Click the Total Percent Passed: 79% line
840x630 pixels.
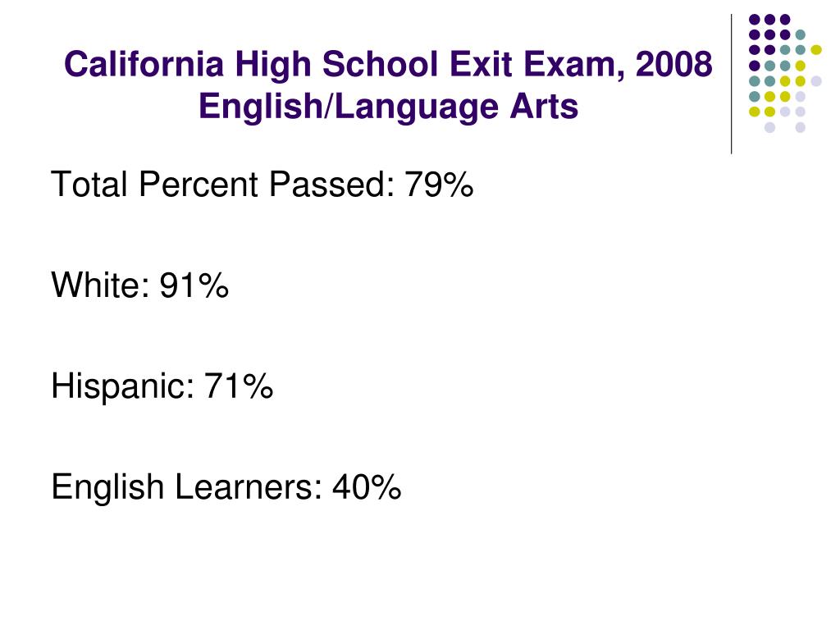[x=262, y=185]
